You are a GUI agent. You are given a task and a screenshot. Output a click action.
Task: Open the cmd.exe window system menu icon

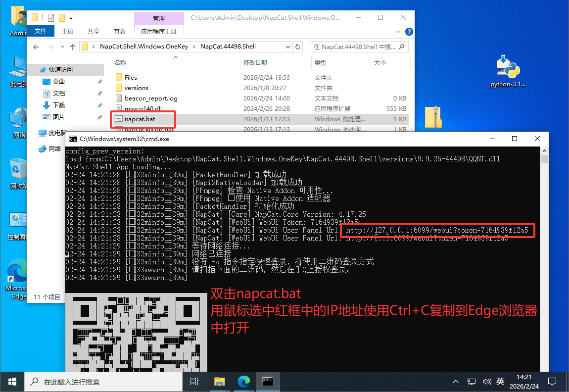73,139
